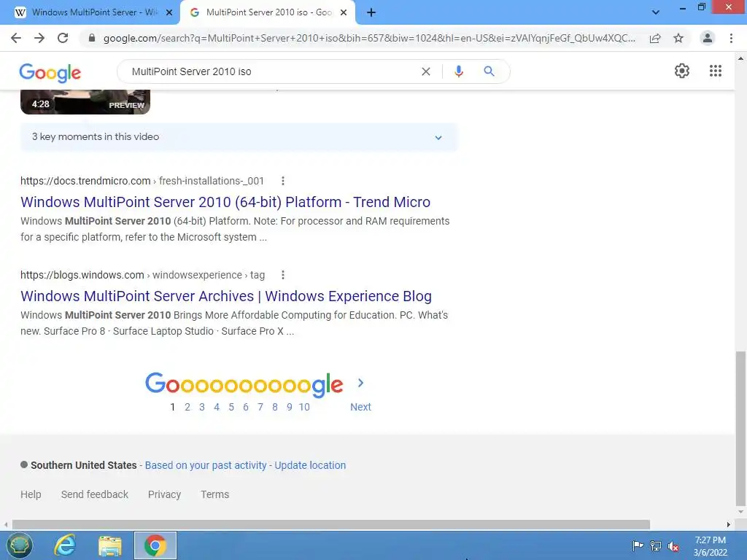Click the Chrome taskbar button
Image resolution: width=747 pixels, height=560 pixels.
pyautogui.click(x=155, y=545)
